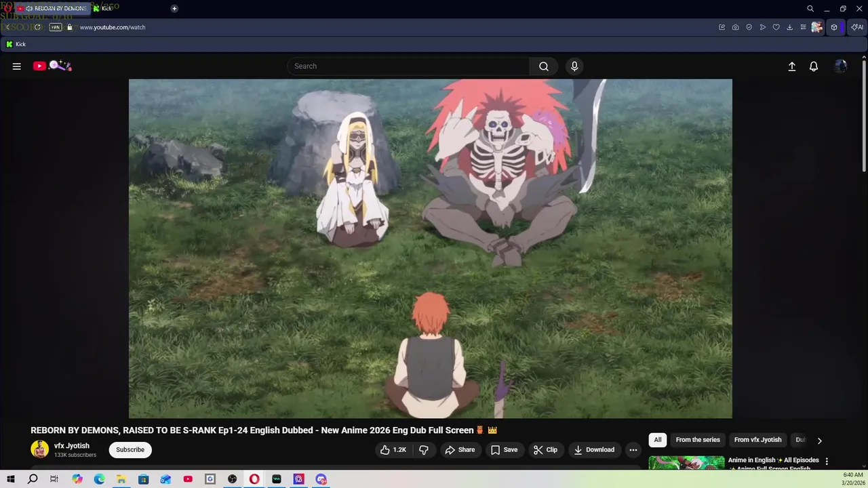This screenshot has height=488, width=868.
Task: Open more actions ellipsis menu
Action: (x=633, y=450)
